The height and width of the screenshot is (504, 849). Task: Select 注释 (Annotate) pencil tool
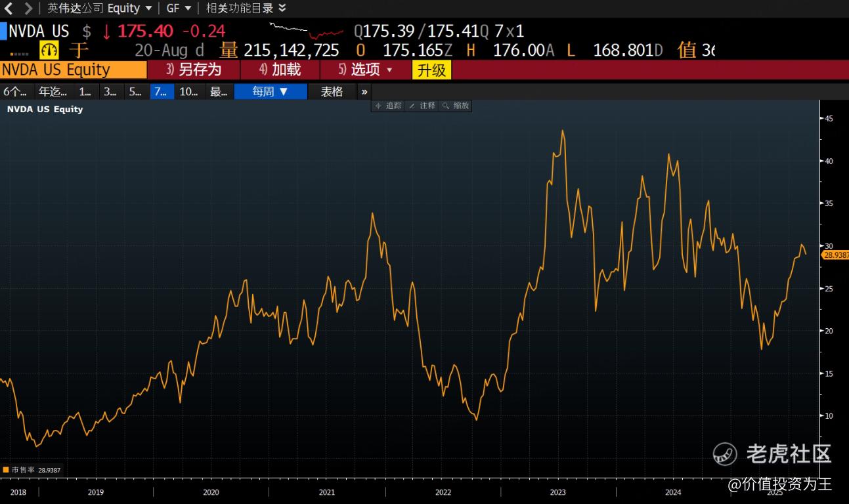point(422,106)
